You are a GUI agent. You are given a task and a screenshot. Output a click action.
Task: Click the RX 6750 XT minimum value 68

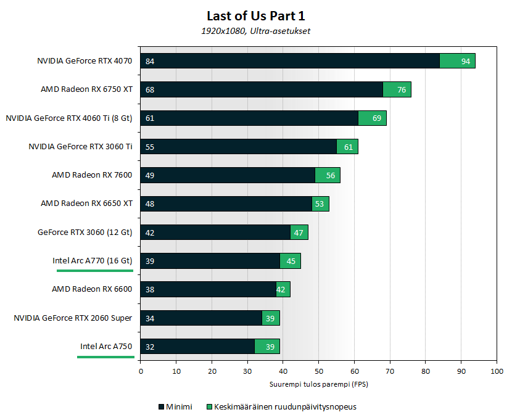click(x=150, y=90)
